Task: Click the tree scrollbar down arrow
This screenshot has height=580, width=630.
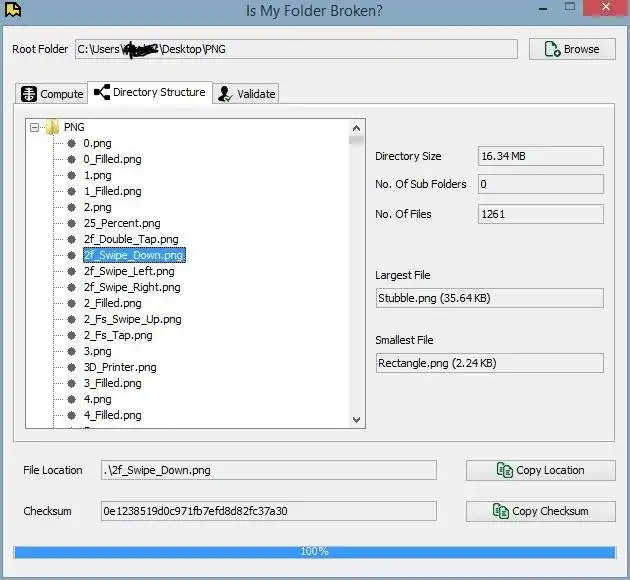Action: point(356,420)
